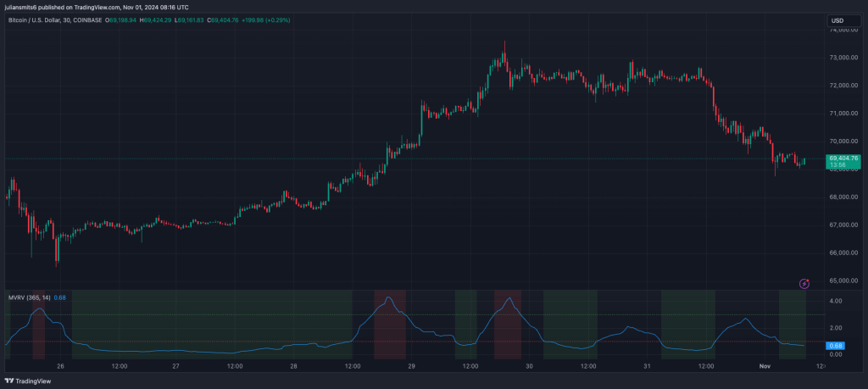Click the 67,000.00 price axis label
The width and height of the screenshot is (868, 389).
click(843, 225)
